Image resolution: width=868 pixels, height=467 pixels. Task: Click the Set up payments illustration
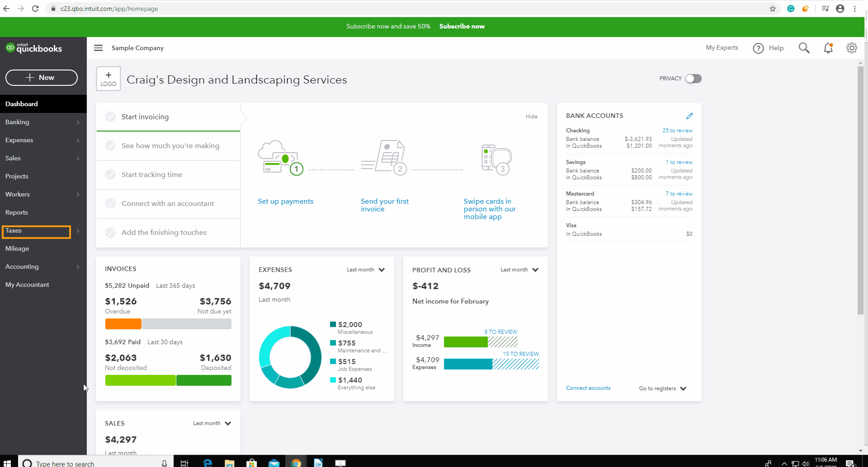[x=280, y=158]
